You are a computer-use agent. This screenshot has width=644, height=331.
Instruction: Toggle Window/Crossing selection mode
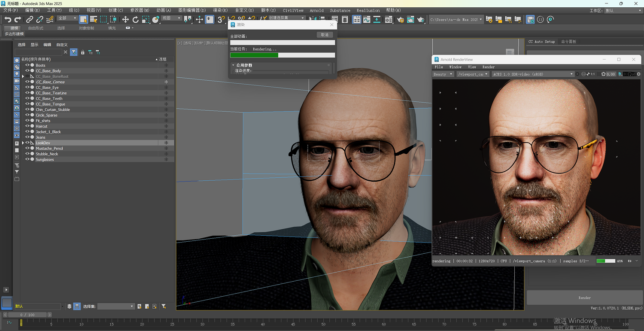[x=113, y=19]
